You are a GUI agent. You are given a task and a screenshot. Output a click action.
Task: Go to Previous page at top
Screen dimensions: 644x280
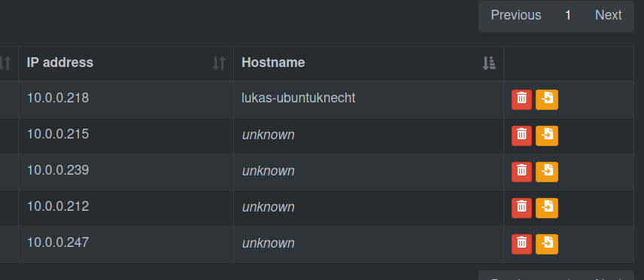pos(516,16)
